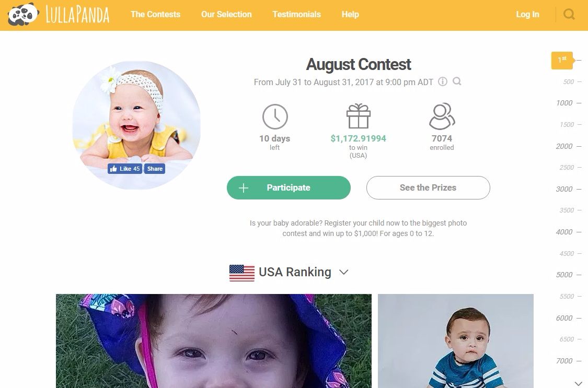Image resolution: width=588 pixels, height=388 pixels.
Task: Click See the Prizes button
Action: [428, 187]
